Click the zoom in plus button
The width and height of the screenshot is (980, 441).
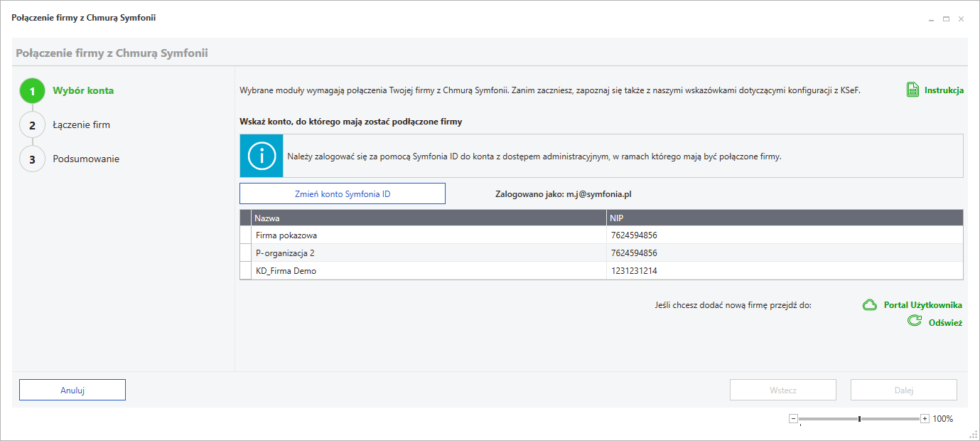pos(925,419)
